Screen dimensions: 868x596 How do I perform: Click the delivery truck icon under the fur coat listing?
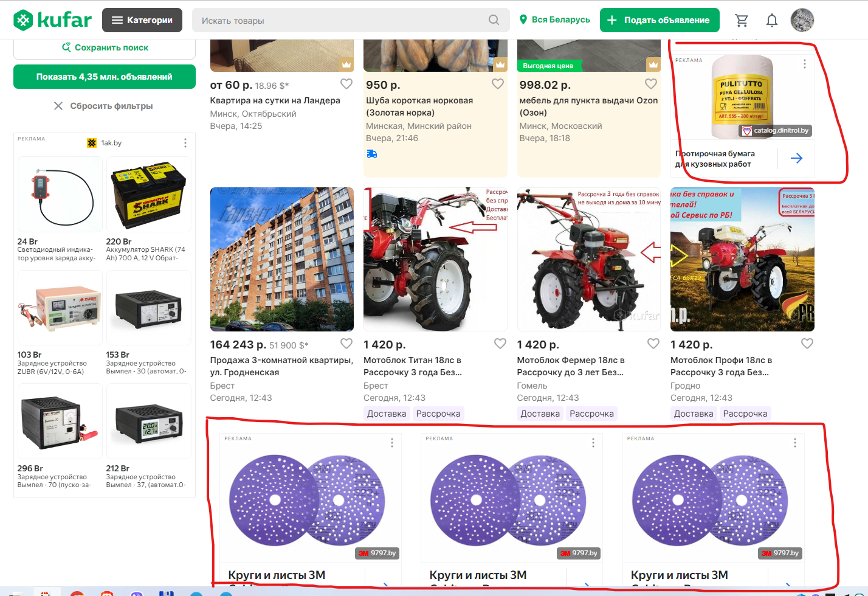371,154
